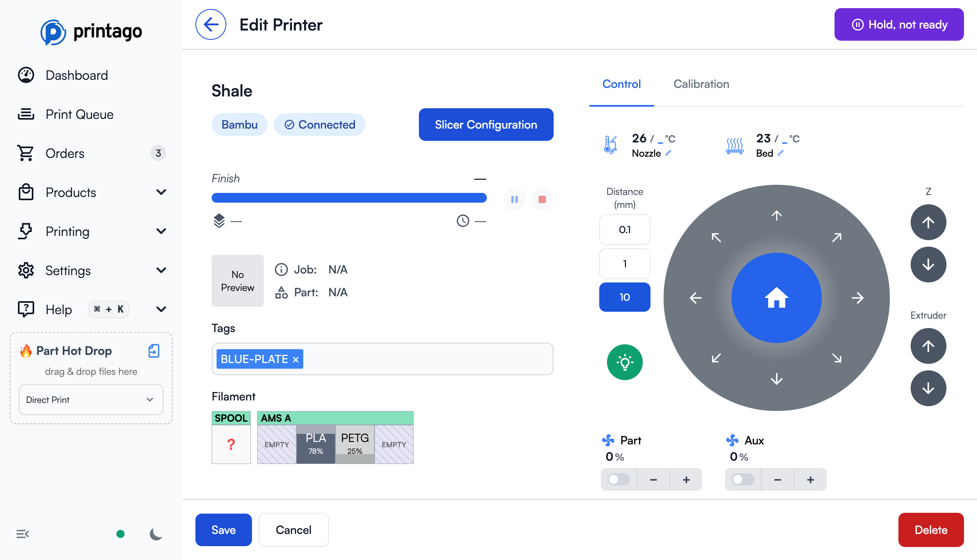The image size is (977, 560).
Task: Enable the Part fan toggle
Action: [618, 479]
